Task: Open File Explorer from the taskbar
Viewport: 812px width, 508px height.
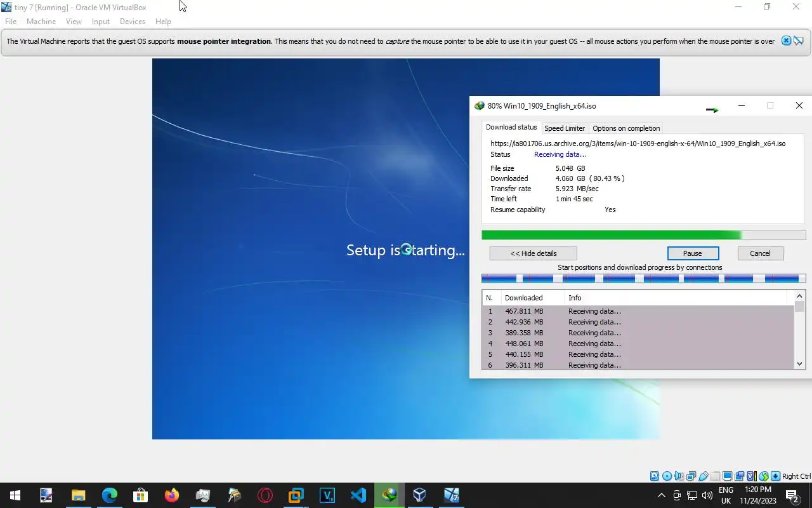Action: [78, 495]
